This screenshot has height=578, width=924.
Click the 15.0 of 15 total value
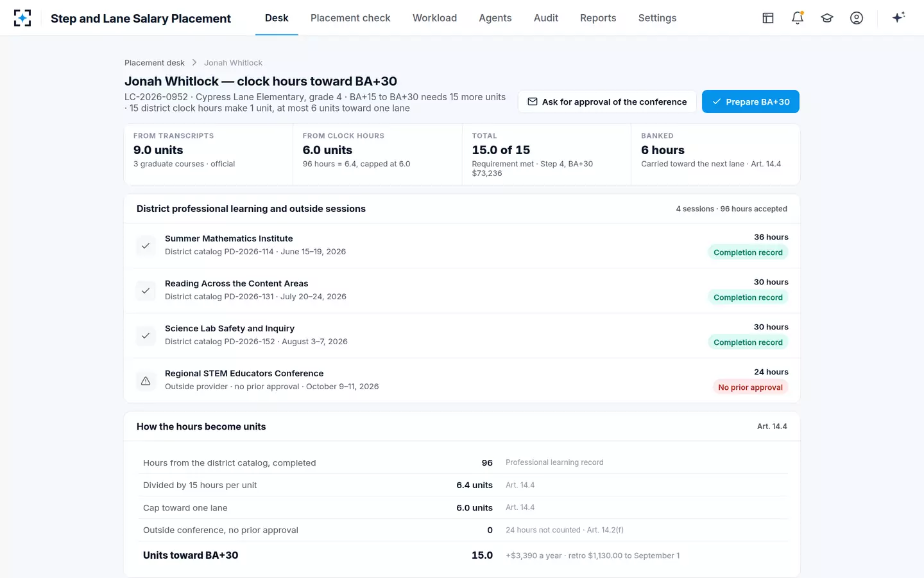tap(501, 150)
